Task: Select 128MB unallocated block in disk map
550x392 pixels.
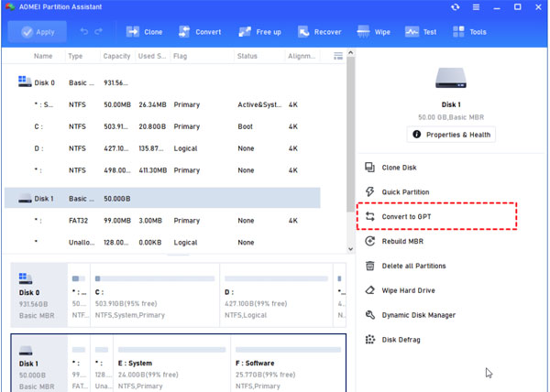Action: click(102, 364)
